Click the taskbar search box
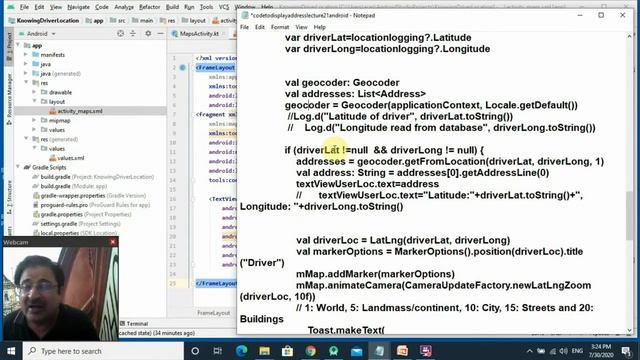Screen dimensions: 640x360 pyautogui.click(x=103, y=351)
